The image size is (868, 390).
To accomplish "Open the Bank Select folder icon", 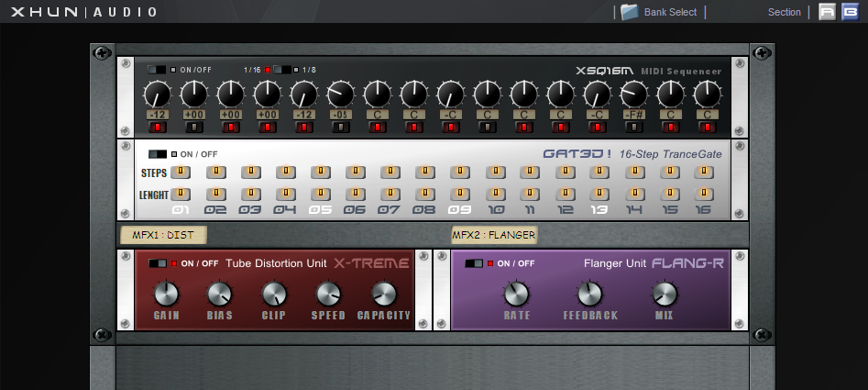I will click(630, 12).
